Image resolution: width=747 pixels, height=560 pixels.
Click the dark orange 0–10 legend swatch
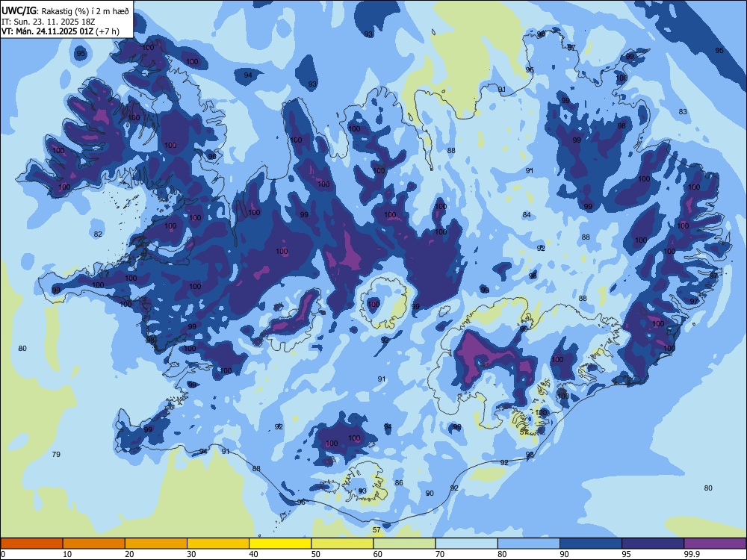[x=31, y=544]
